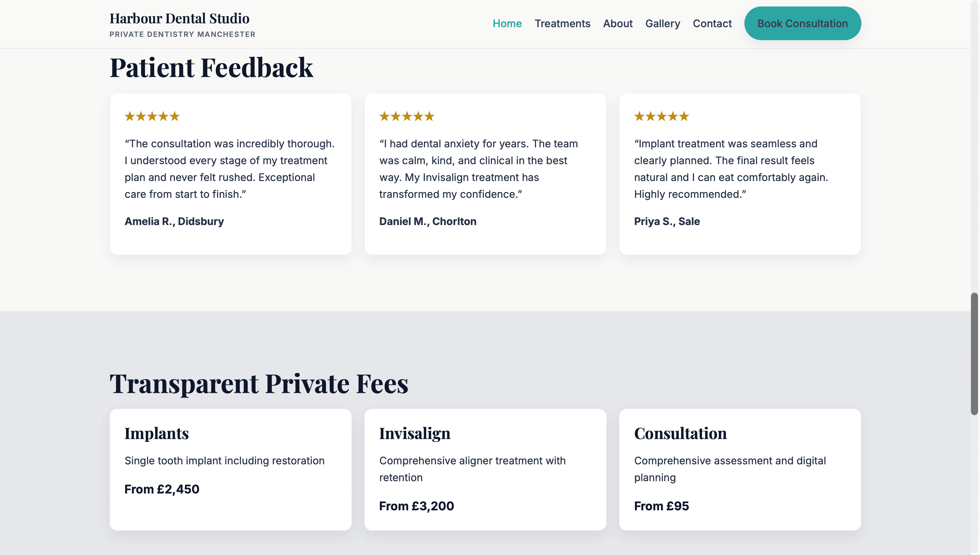Click the star rating on Daniel's review
The height and width of the screenshot is (555, 980).
[407, 116]
